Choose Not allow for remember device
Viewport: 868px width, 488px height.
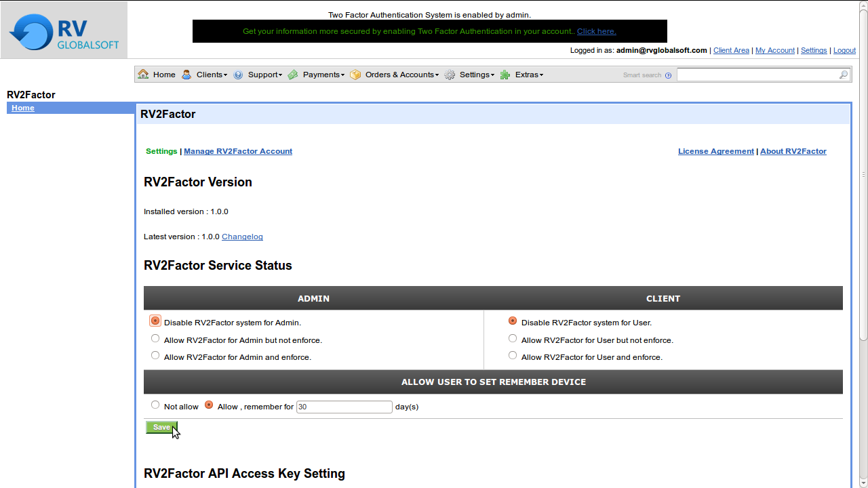pos(155,405)
